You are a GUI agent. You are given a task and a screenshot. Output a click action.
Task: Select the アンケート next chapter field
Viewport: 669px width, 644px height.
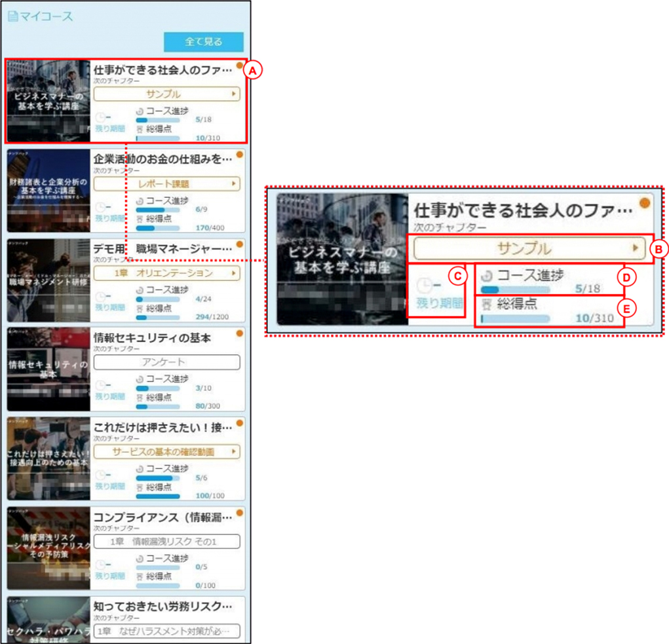tap(167, 362)
